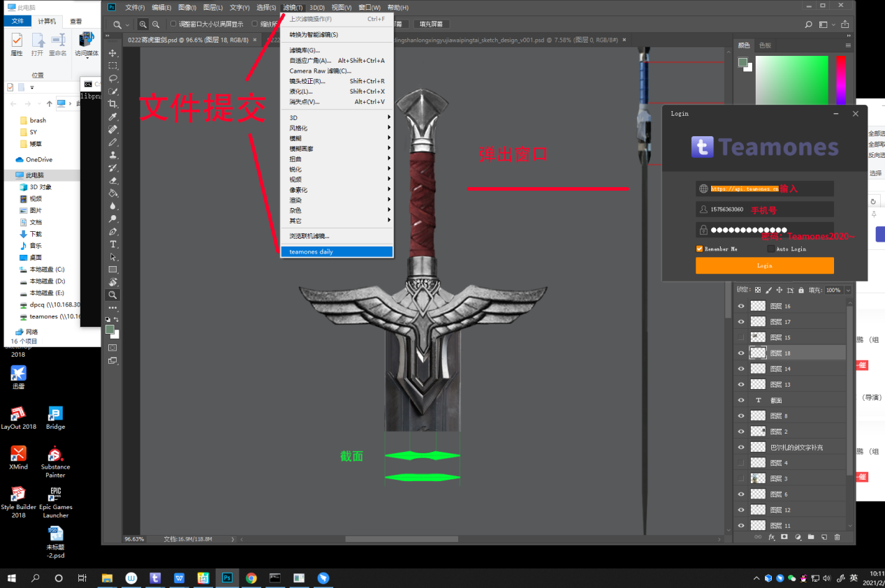The width and height of the screenshot is (885, 588).
Task: Click the delete layer trash icon
Action: pyautogui.click(x=837, y=537)
